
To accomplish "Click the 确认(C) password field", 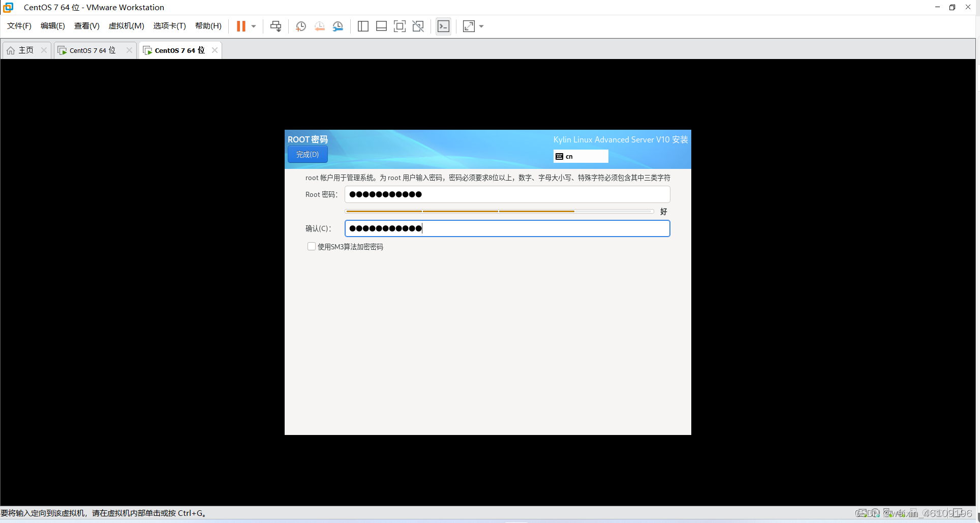I will [507, 228].
